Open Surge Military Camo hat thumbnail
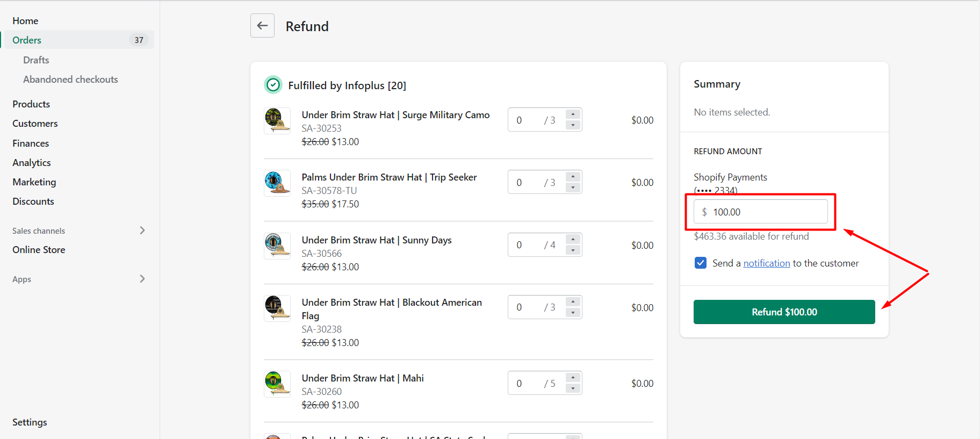 [277, 121]
